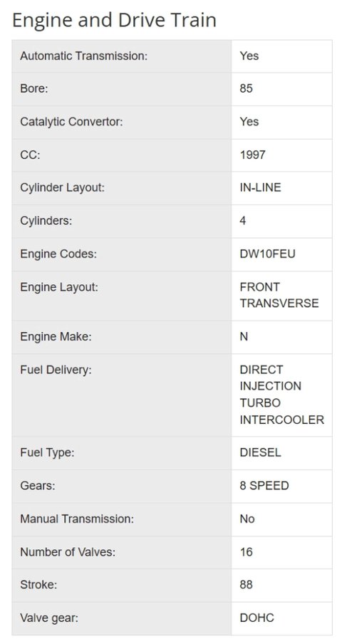Select the Engine Make label

click(x=56, y=337)
